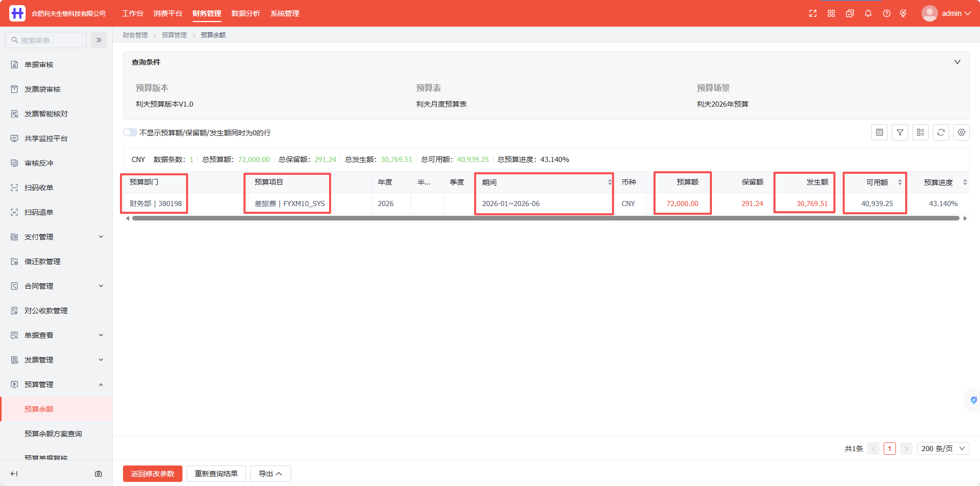
Task: Open the filter funnel icon
Action: [900, 132]
